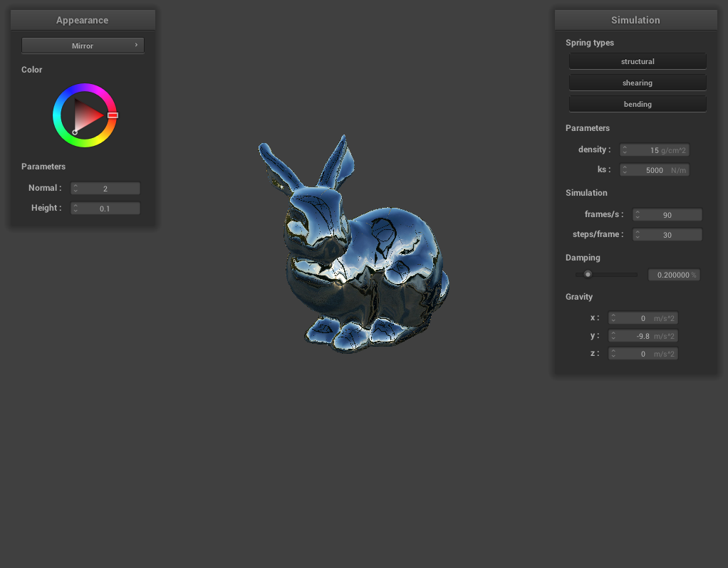Open the Mirror material dropdown

83,45
